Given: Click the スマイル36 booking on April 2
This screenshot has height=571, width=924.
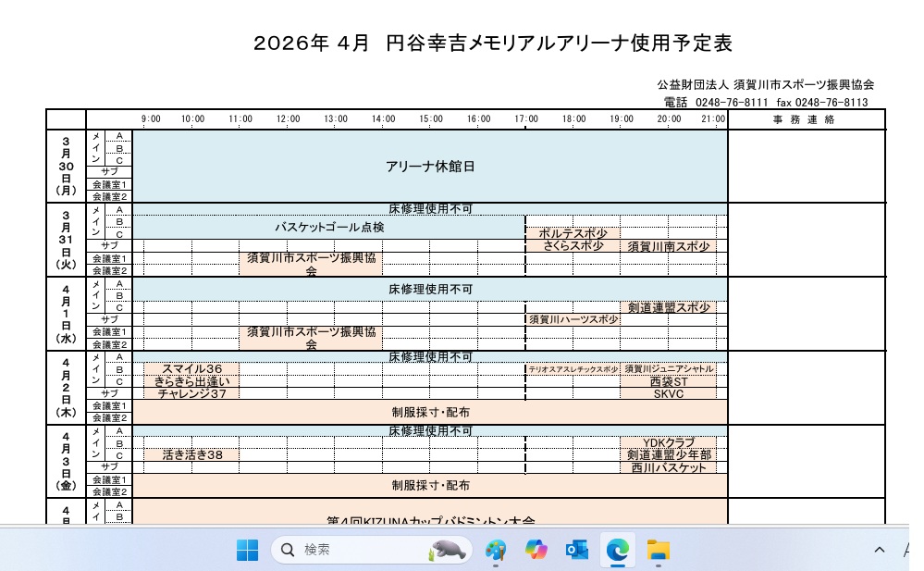Looking at the screenshot, I should coord(191,368).
